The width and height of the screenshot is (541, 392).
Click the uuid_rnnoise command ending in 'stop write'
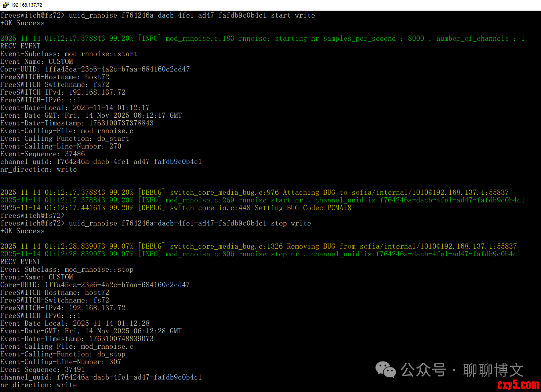(156, 223)
